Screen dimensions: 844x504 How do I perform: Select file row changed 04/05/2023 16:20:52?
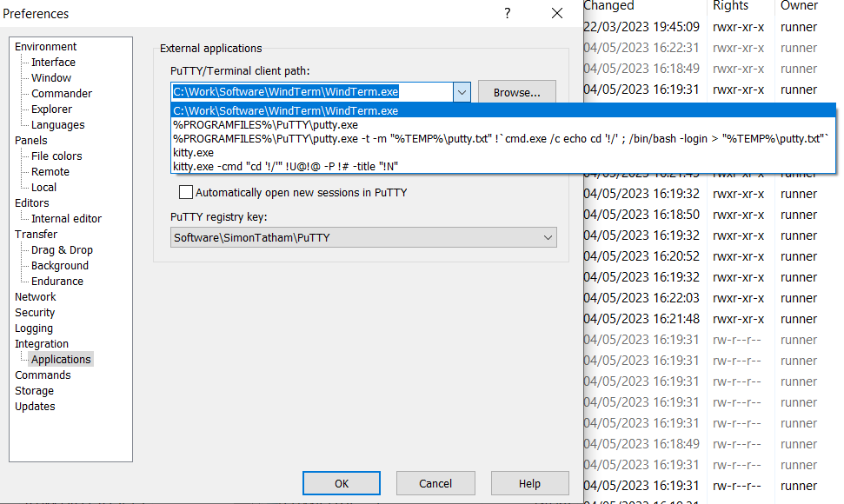pos(714,256)
